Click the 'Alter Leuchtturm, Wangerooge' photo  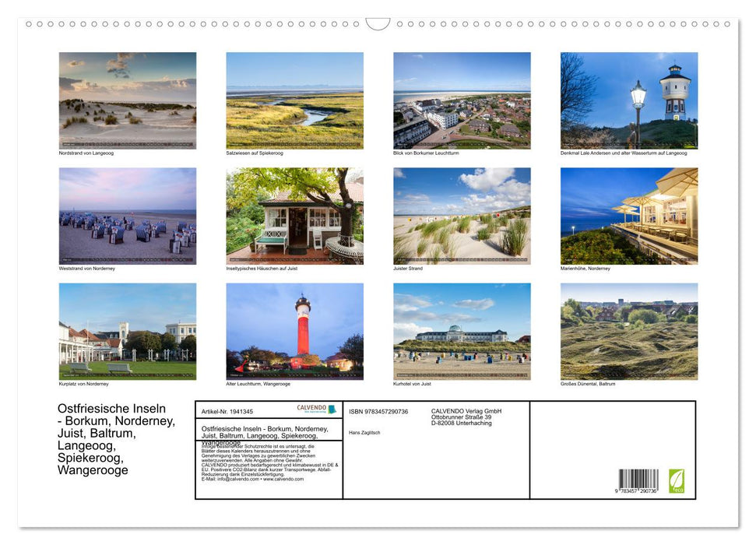tap(295, 332)
